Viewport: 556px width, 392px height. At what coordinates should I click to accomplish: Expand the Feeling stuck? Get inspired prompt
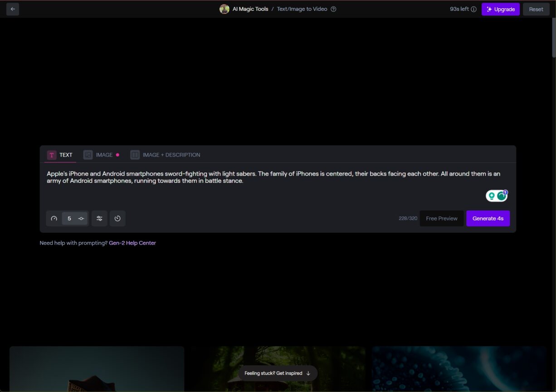pos(278,373)
